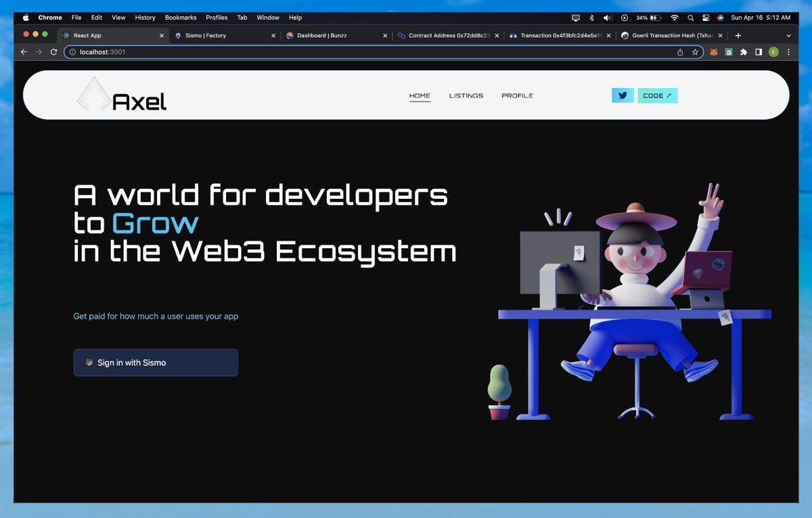Image resolution: width=812 pixels, height=518 pixels.
Task: Open the Chrome app menu
Action: pos(50,18)
